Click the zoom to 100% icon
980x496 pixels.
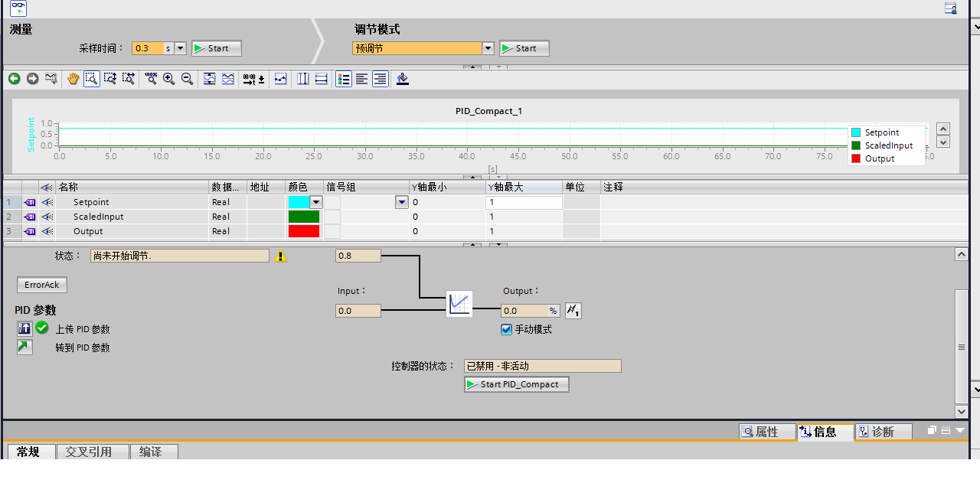coord(150,79)
